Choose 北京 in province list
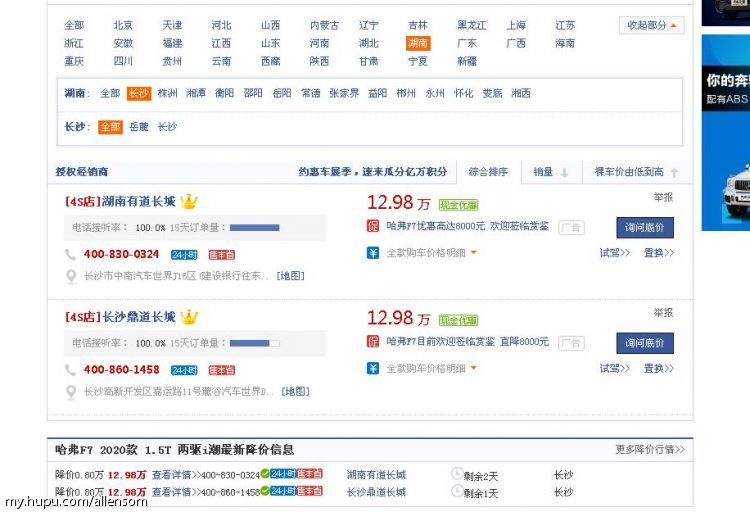Screen dimensions: 750x512 point(123,25)
